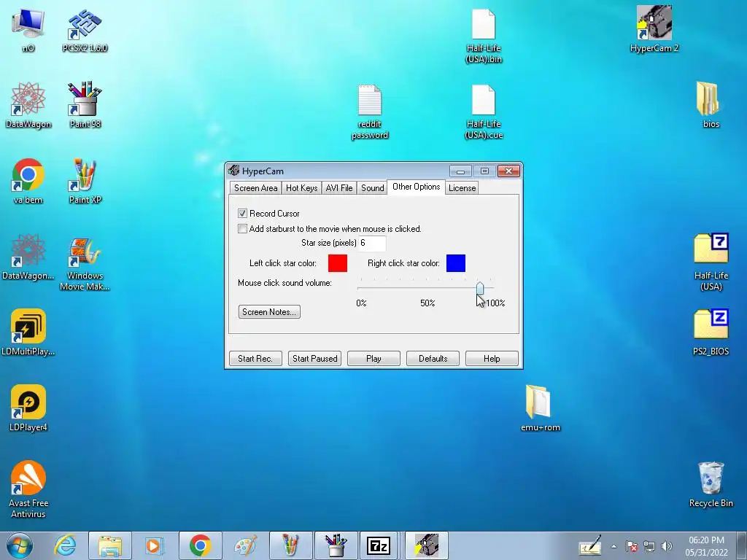
Task: Switch to the Hot Keys tab
Action: click(x=301, y=187)
